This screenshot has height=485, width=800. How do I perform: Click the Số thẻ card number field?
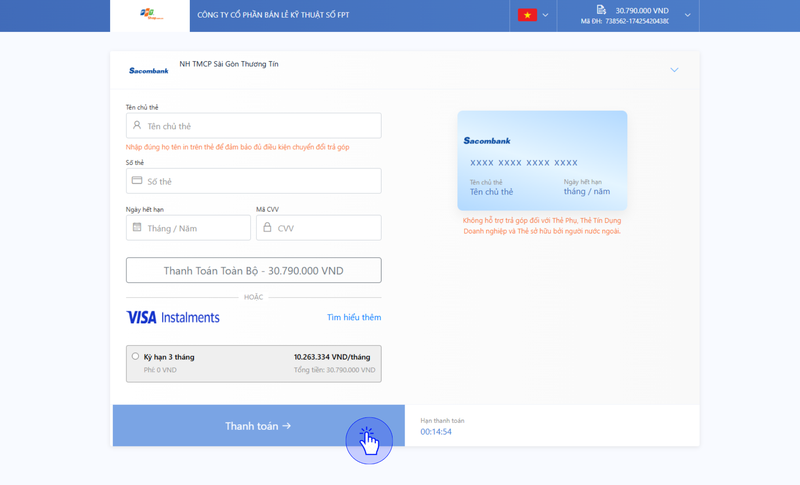tap(254, 181)
